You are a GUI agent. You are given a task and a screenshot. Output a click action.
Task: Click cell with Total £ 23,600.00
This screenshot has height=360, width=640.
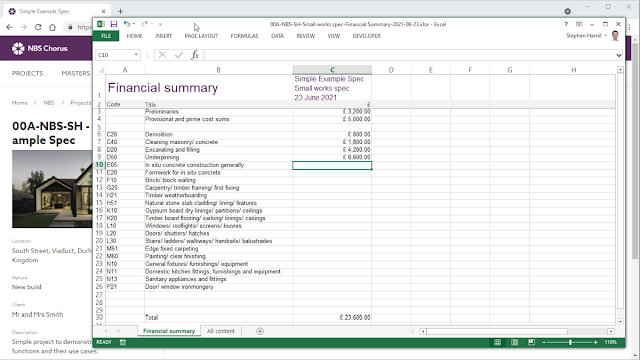(x=332, y=317)
